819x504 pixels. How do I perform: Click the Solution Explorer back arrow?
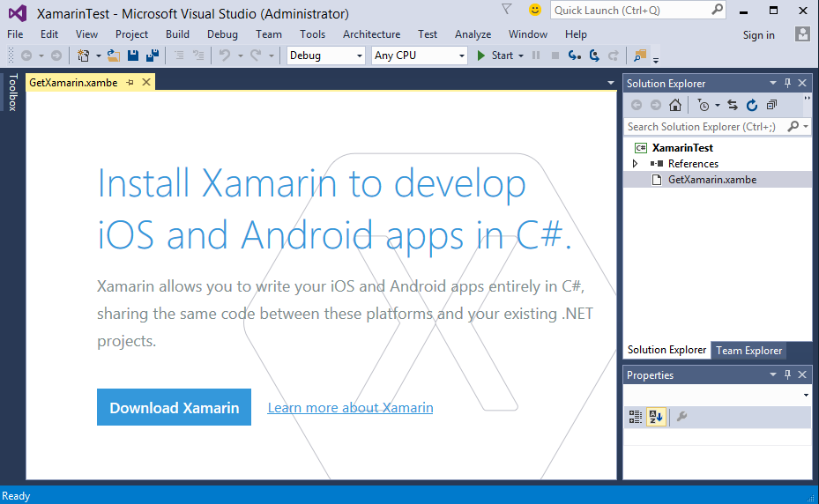[x=637, y=105]
